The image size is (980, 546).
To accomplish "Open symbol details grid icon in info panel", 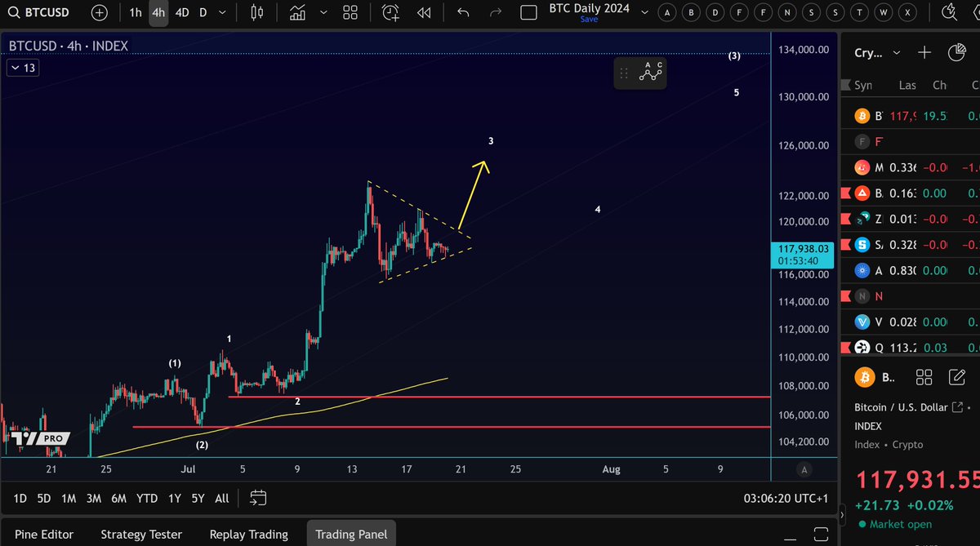I will (x=924, y=377).
